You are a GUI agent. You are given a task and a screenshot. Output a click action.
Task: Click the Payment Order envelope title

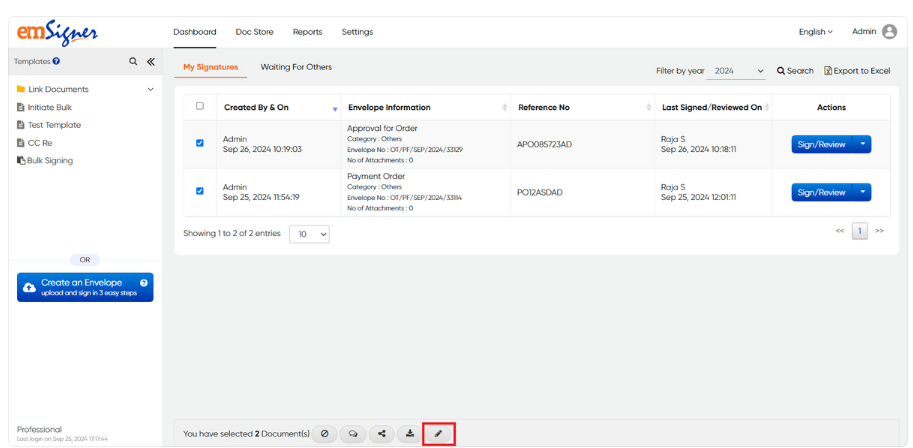376,176
